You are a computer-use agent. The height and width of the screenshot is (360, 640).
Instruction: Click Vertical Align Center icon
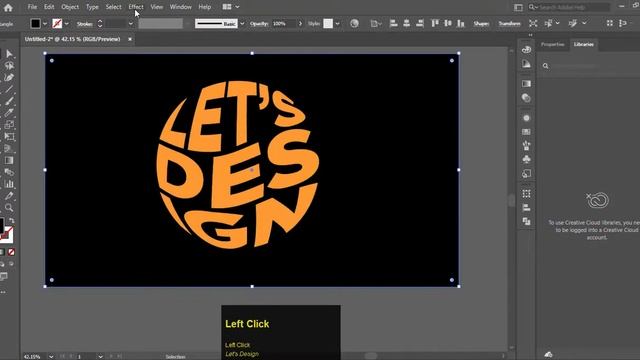pyautogui.click(x=448, y=23)
